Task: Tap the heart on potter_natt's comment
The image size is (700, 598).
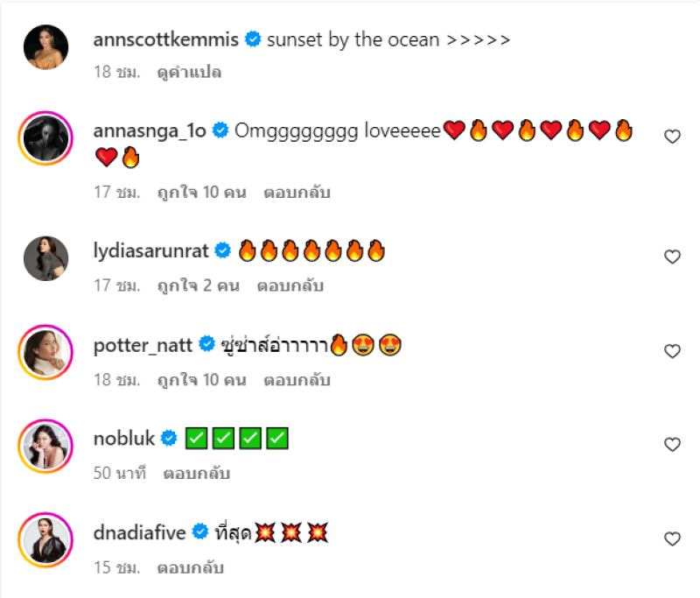Action: coord(672,351)
